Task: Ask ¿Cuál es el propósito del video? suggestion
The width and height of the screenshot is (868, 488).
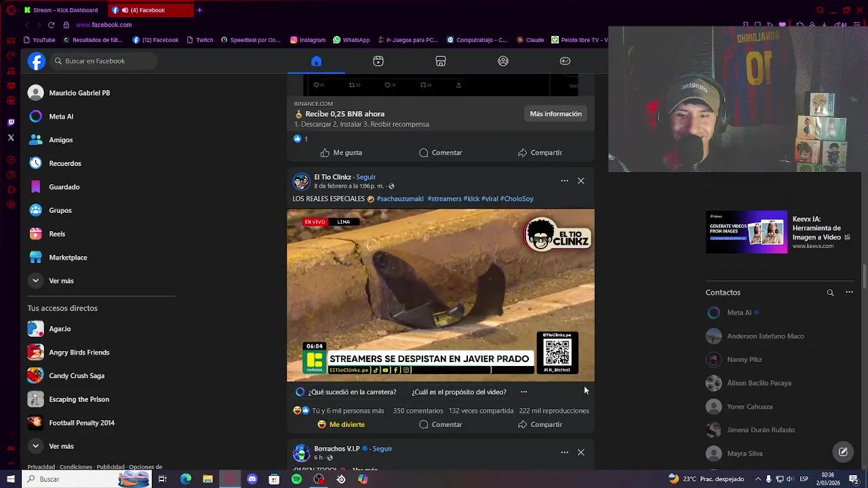Action: pyautogui.click(x=459, y=392)
